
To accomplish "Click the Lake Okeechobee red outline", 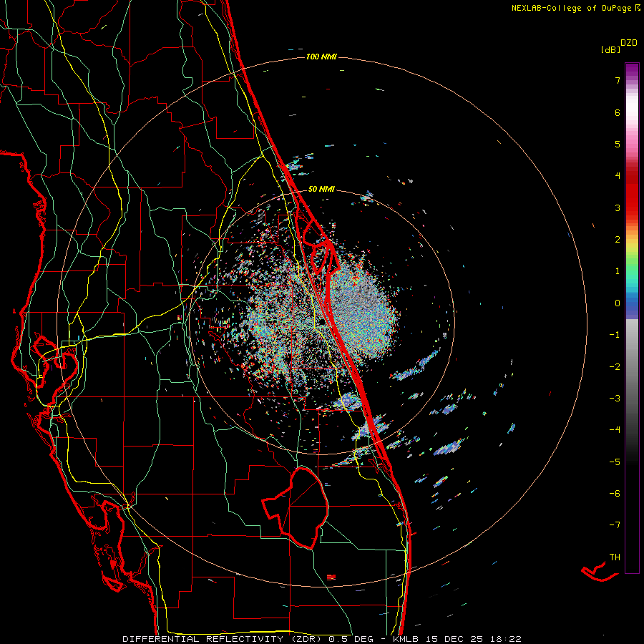I will (x=296, y=508).
